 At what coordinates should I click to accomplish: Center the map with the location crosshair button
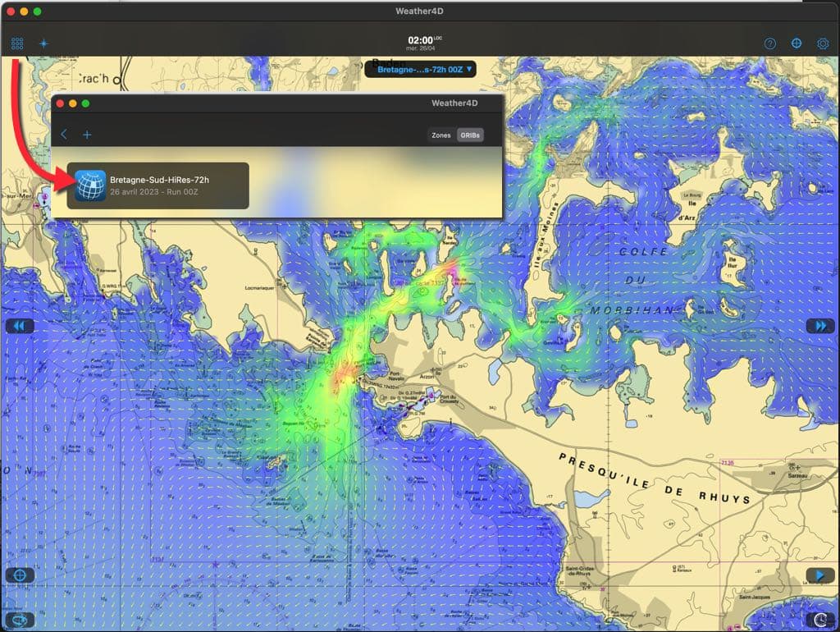point(20,575)
